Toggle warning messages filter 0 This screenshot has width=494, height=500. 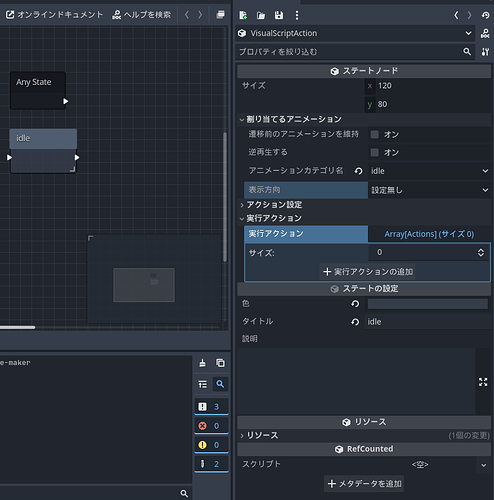[x=211, y=445]
